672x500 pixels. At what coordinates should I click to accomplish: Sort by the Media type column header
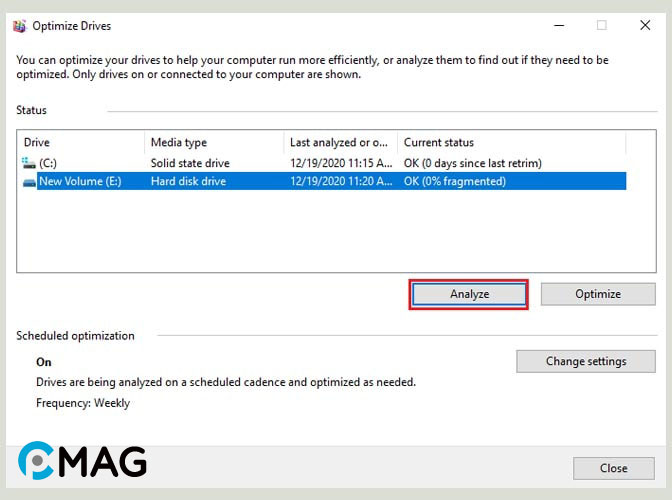pyautogui.click(x=214, y=142)
